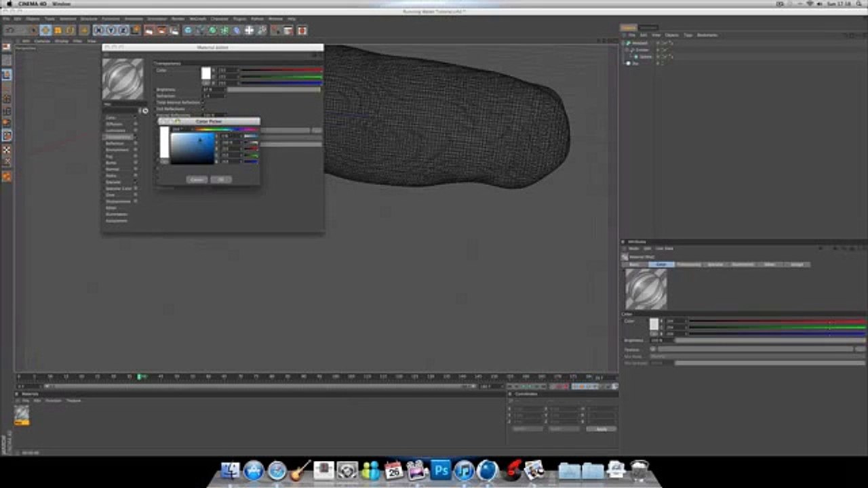Toggle the Y axis lock icon
The height and width of the screenshot is (488, 868).
click(x=110, y=30)
